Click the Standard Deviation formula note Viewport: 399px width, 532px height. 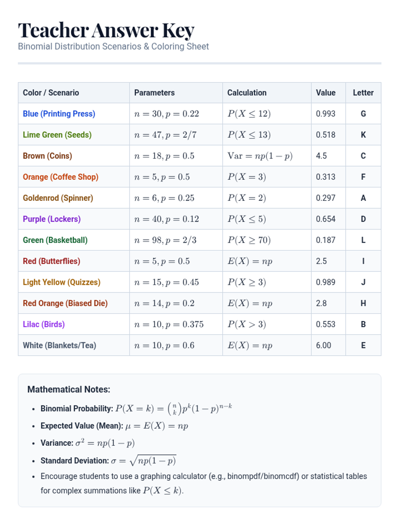[x=108, y=461]
